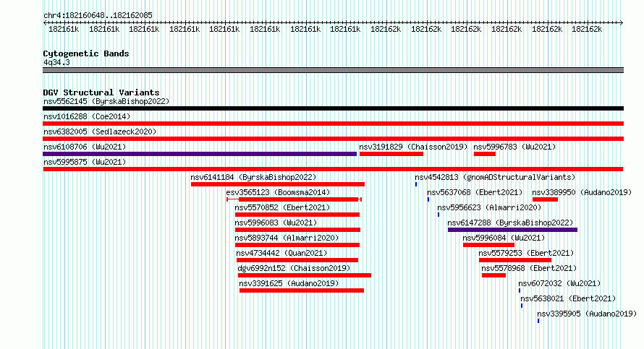
Task: Click the short red nsv5578968 bar
Action: point(493,275)
